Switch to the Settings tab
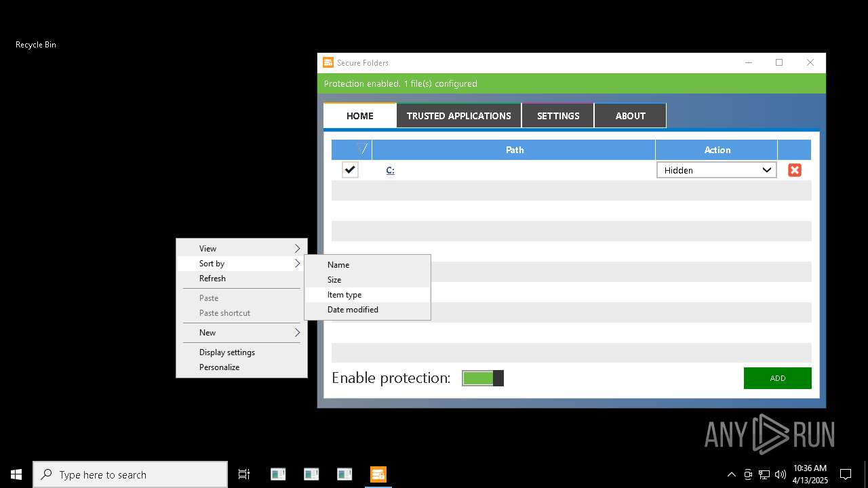This screenshot has height=488, width=868. pyautogui.click(x=558, y=116)
